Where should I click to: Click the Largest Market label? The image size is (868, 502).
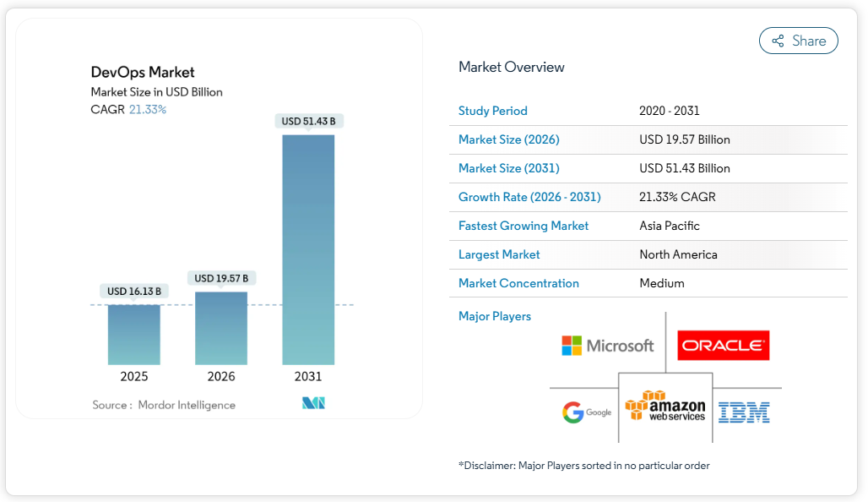pos(499,254)
